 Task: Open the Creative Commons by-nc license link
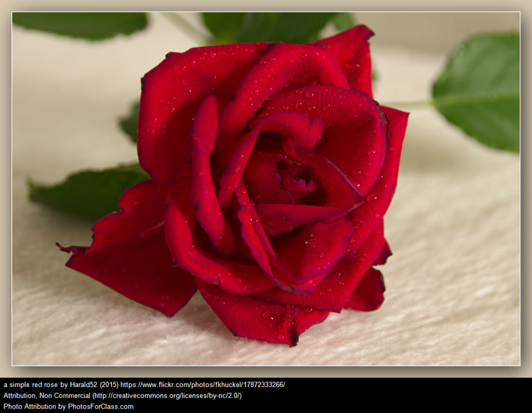tap(168, 395)
